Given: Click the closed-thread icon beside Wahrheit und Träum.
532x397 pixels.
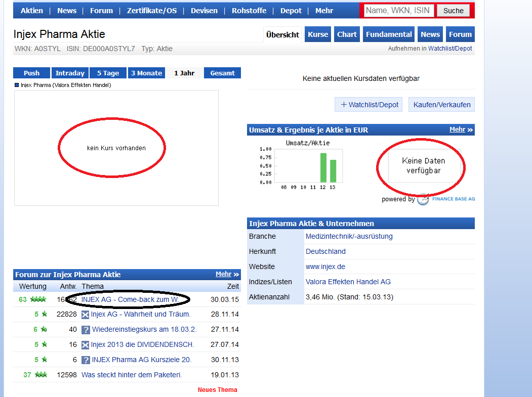Looking at the screenshot, I should point(85,315).
